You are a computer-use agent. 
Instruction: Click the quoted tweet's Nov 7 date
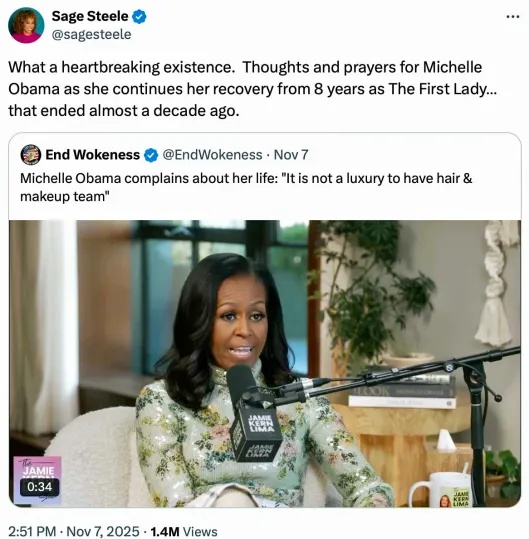coord(291,155)
